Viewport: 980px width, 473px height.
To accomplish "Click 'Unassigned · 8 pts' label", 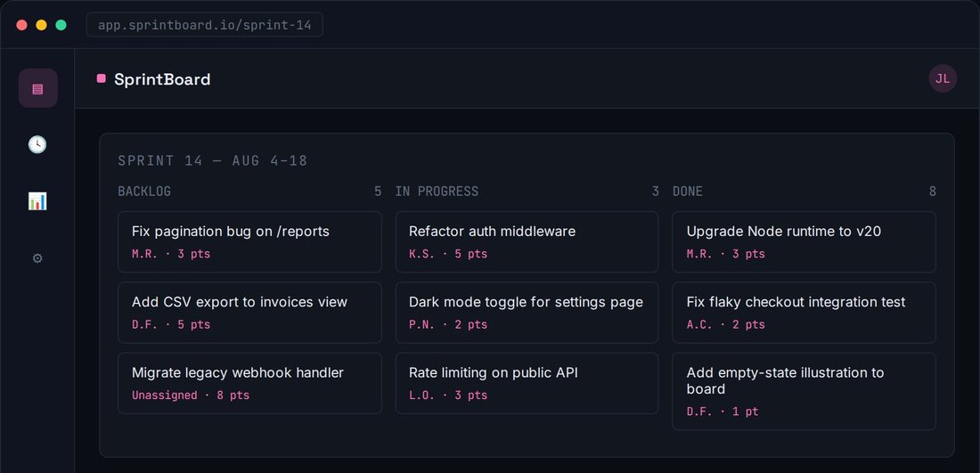I will point(191,395).
